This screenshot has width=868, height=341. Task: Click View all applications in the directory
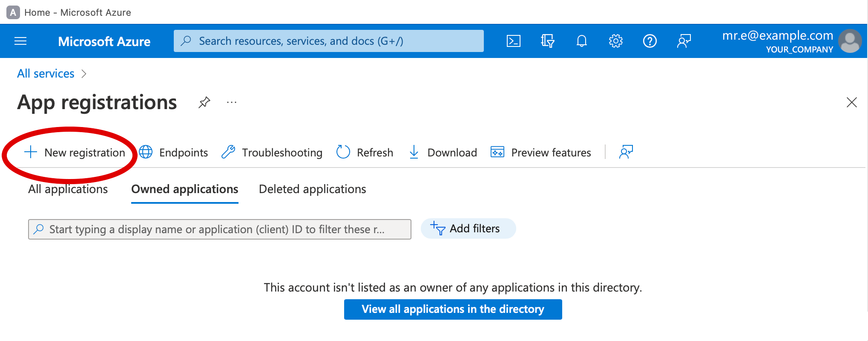point(453,309)
